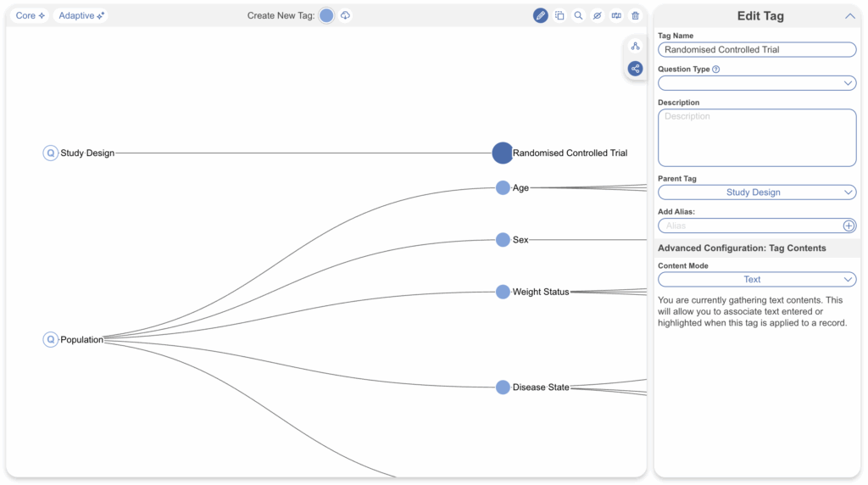
Task: Click into the Description text area
Action: point(757,137)
